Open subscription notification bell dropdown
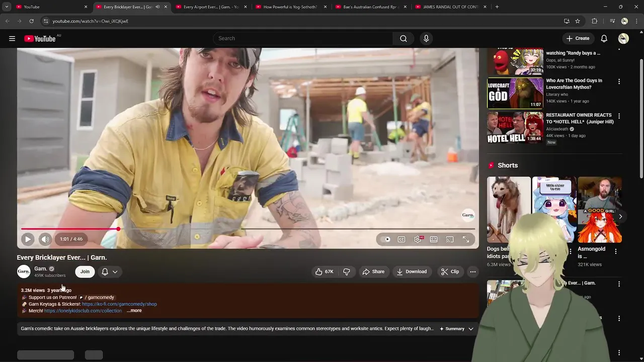644x362 pixels. pyautogui.click(x=110, y=271)
